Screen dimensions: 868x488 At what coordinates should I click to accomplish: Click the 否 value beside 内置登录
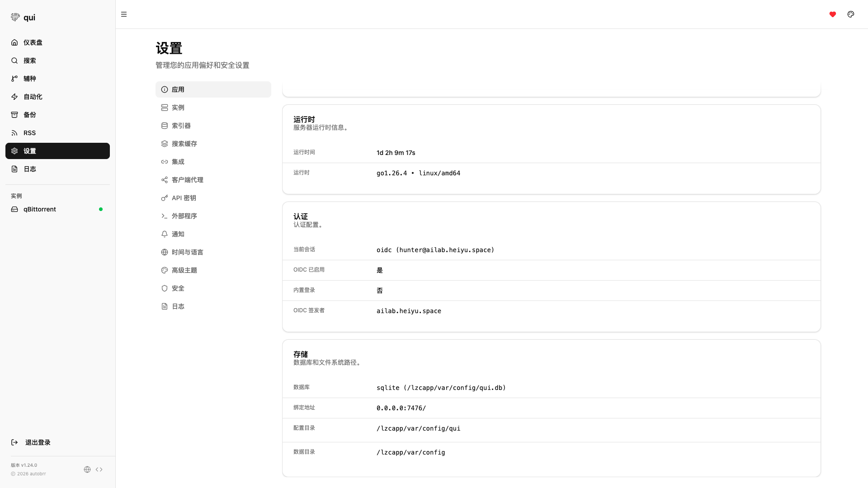click(380, 291)
